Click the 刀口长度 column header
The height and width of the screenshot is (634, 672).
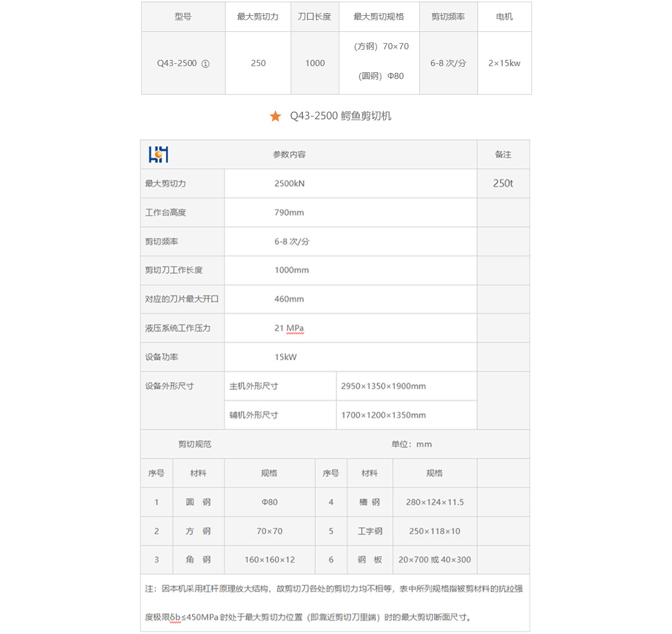click(x=315, y=17)
